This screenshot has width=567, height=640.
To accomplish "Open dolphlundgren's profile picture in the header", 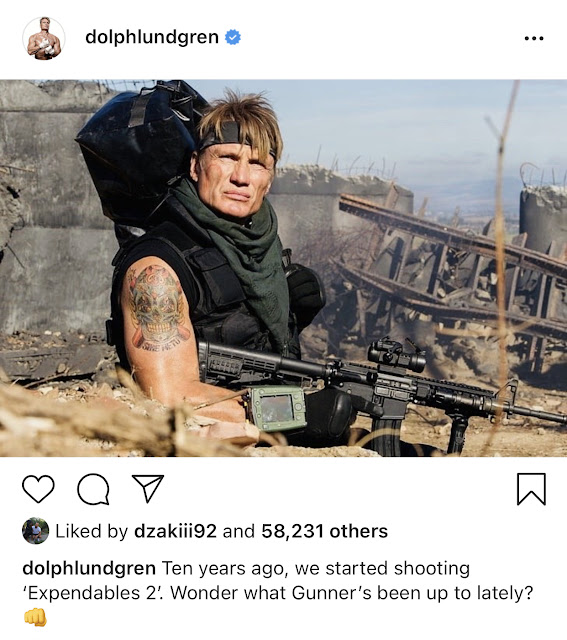I will click(44, 38).
